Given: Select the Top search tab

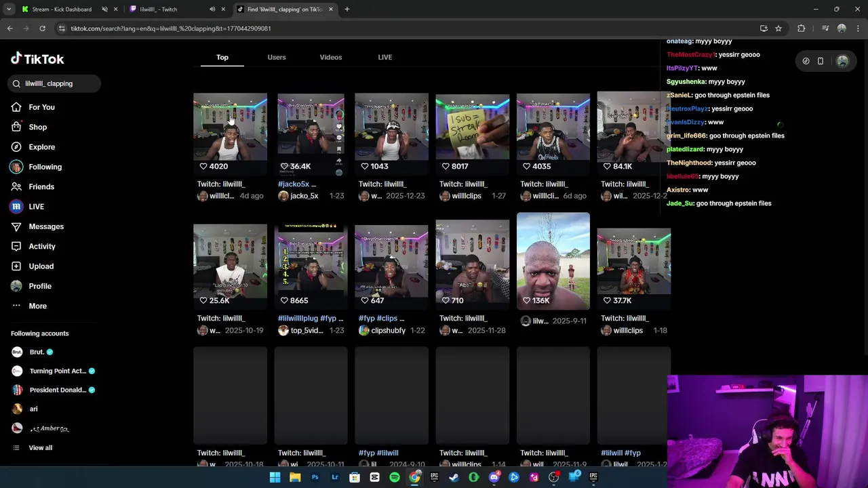Looking at the screenshot, I should pyautogui.click(x=222, y=57).
